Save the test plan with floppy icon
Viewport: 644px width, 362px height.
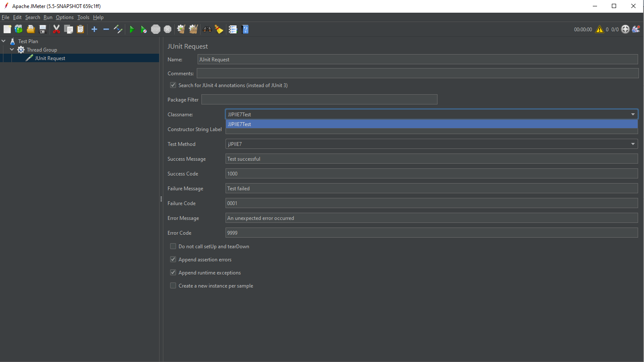point(43,29)
